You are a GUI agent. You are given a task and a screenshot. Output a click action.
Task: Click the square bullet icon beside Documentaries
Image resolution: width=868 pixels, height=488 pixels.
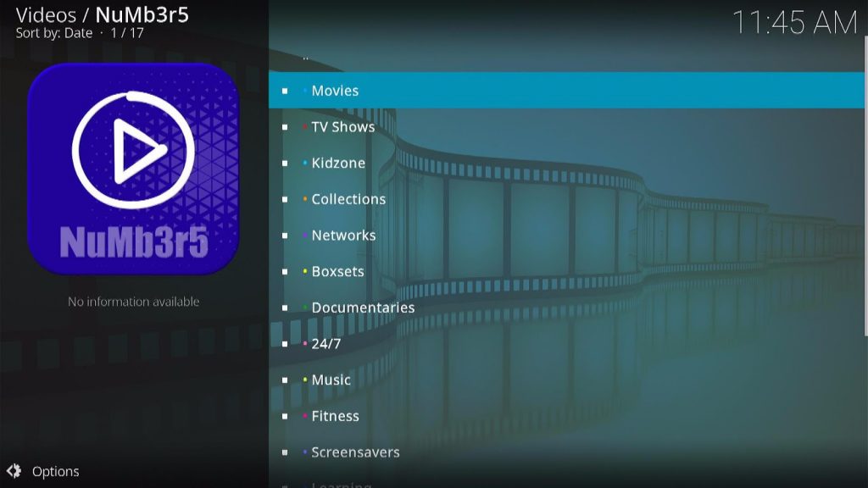coord(285,308)
